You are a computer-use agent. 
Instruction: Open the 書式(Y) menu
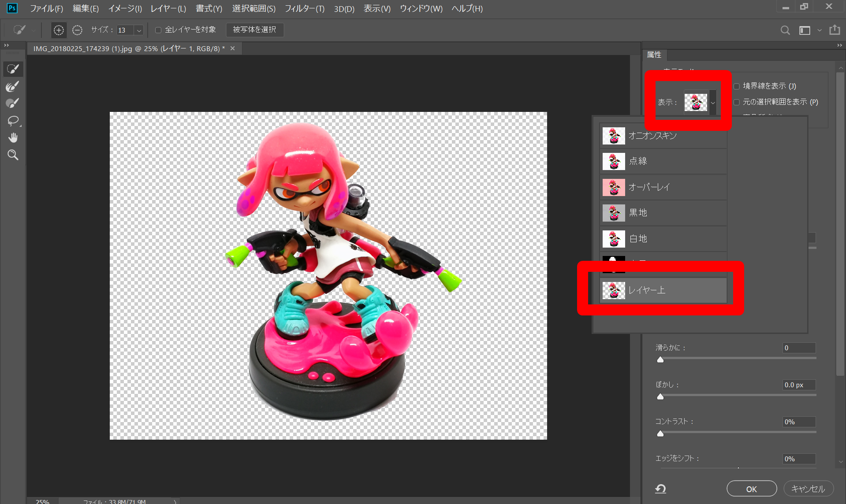[x=209, y=8]
